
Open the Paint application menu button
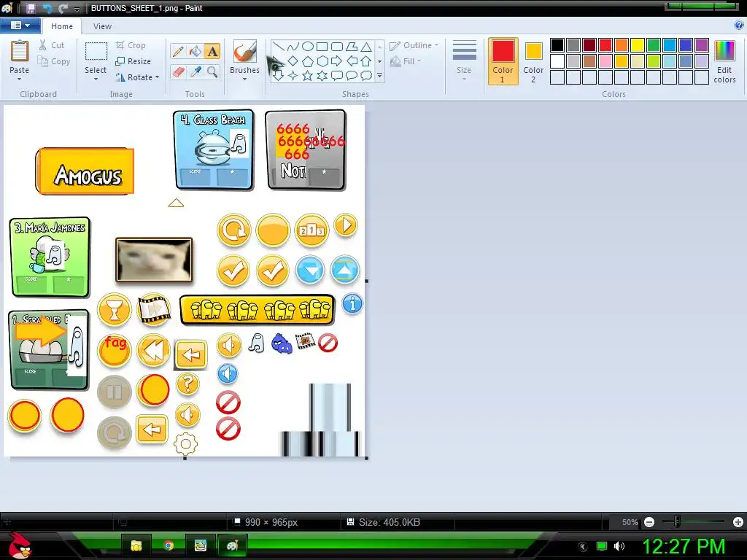click(20, 26)
